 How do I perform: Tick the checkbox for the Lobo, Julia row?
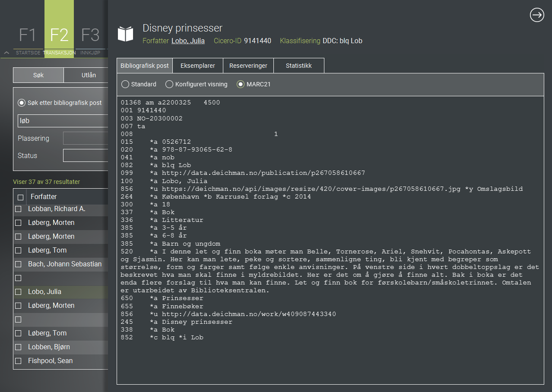[18, 292]
